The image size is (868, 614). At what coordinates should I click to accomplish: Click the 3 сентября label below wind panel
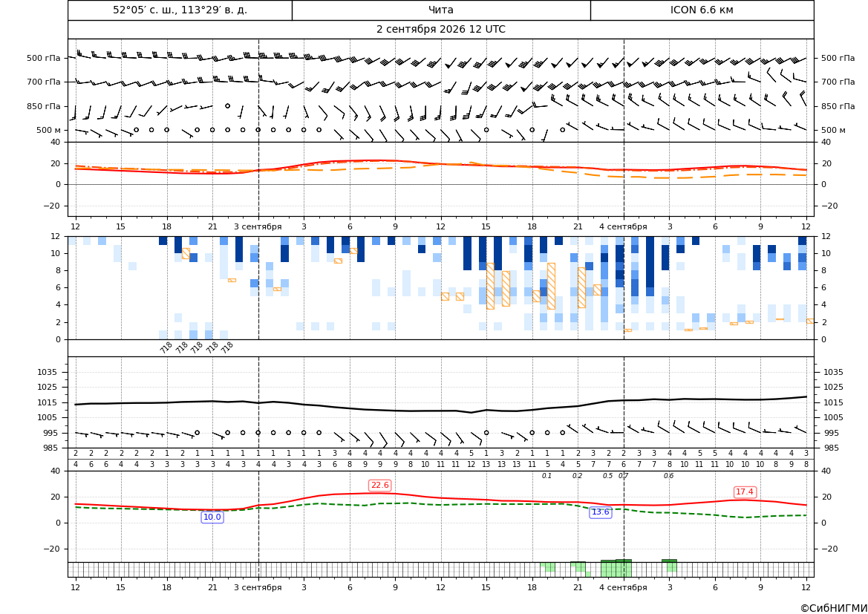[x=258, y=226]
